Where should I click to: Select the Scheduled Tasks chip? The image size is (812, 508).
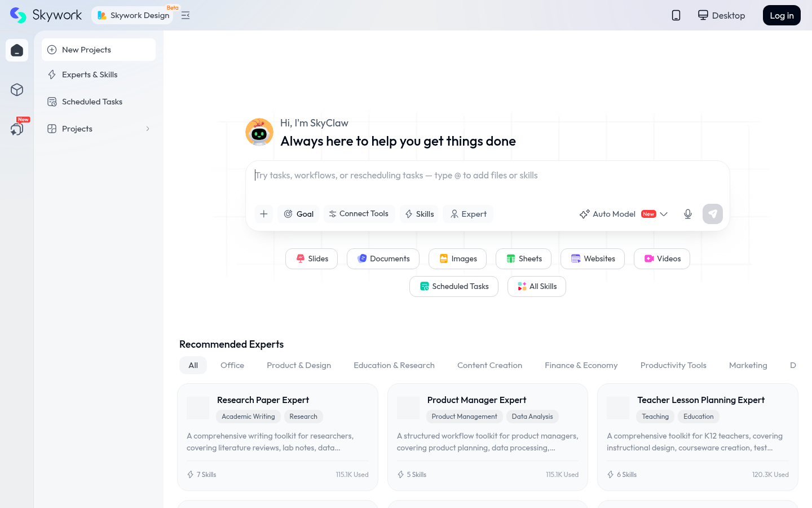pyautogui.click(x=454, y=286)
